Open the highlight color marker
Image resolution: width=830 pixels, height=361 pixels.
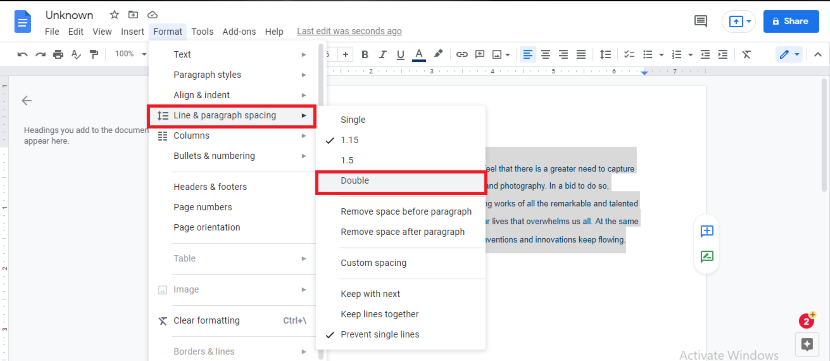[438, 54]
